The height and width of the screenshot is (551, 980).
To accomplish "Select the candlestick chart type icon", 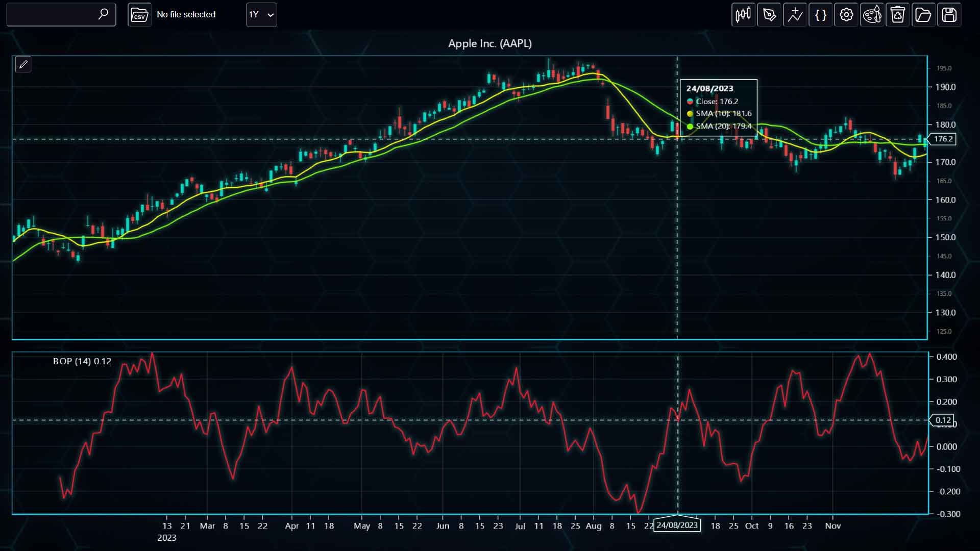I will [x=743, y=15].
